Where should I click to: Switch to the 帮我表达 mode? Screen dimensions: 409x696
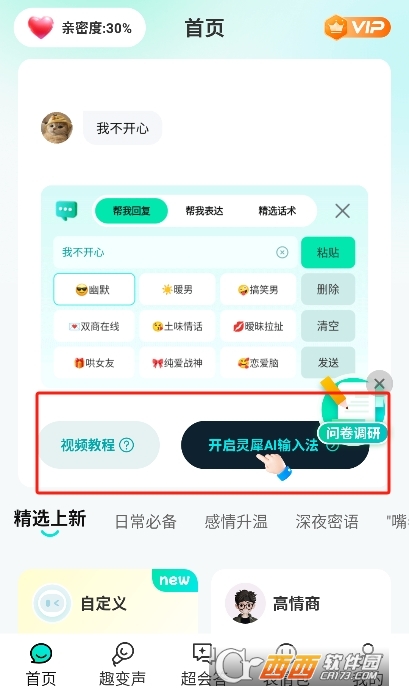click(x=204, y=211)
